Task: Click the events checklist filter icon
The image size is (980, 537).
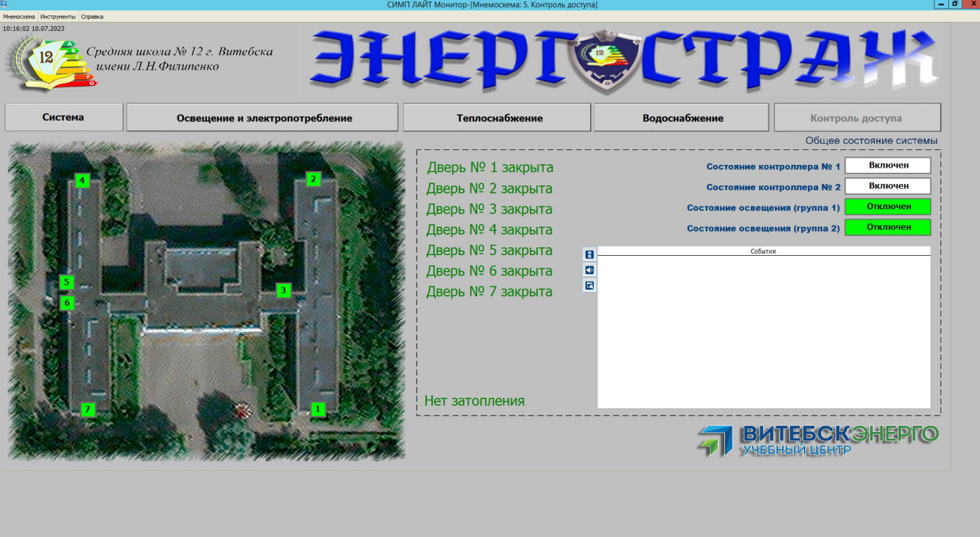Action: point(590,255)
